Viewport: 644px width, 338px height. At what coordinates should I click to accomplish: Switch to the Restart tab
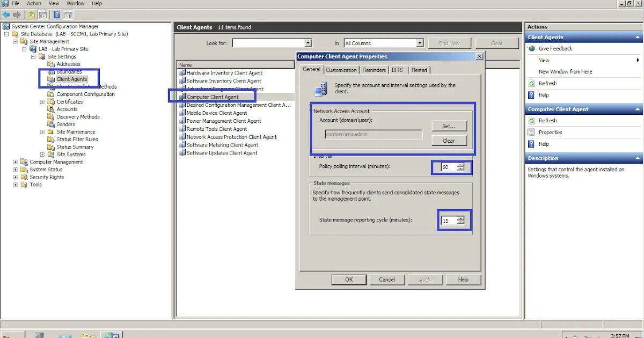point(420,70)
